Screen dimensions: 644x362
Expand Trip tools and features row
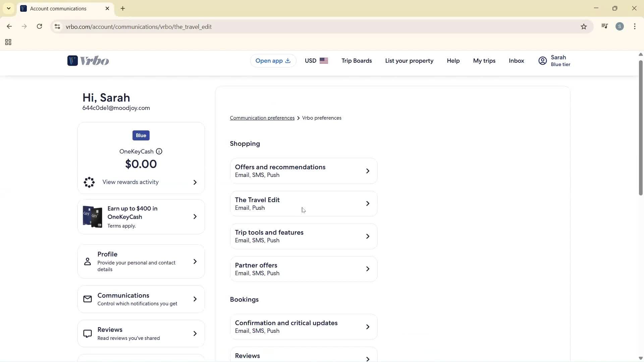click(304, 236)
